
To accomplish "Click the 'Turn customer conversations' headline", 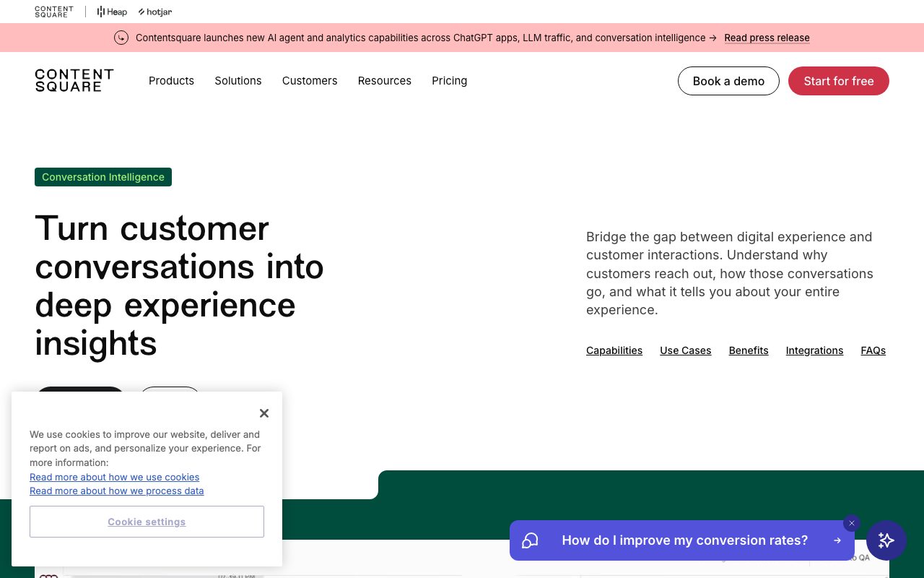I will 179,285.
